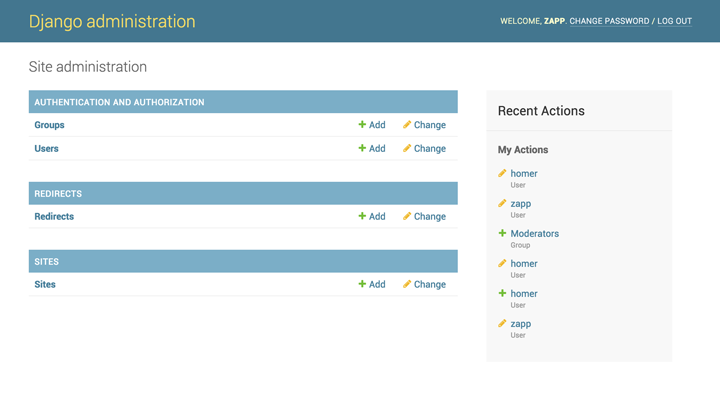Viewport: 720px width, 414px height.
Task: Click the Change link for Users
Action: 430,148
